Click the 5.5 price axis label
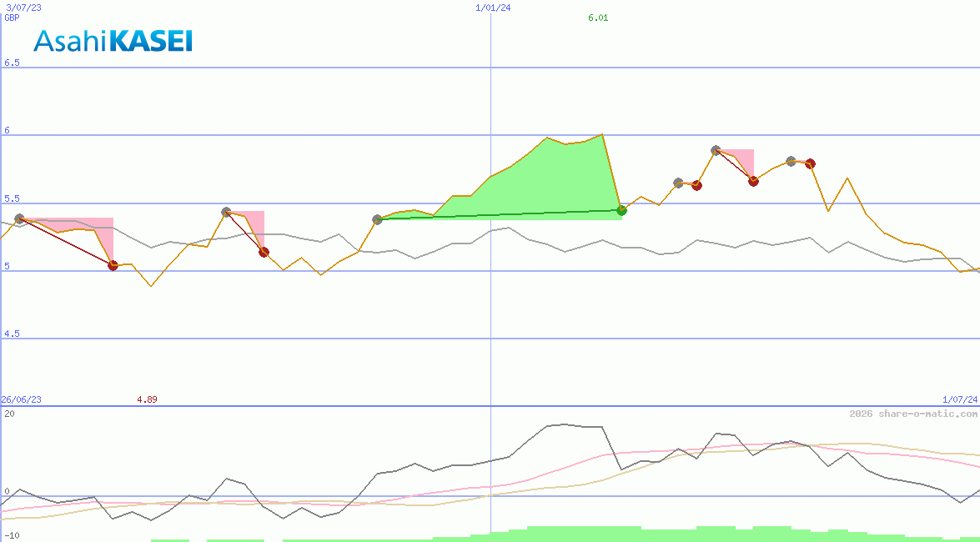The height and width of the screenshot is (542, 980). (12, 198)
